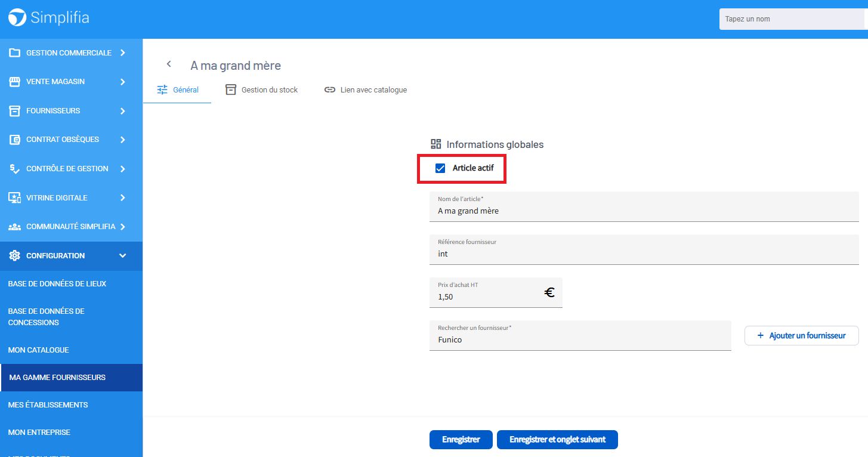868x457 pixels.
Task: Click the 'A ma grand mère' page title
Action: (x=235, y=65)
